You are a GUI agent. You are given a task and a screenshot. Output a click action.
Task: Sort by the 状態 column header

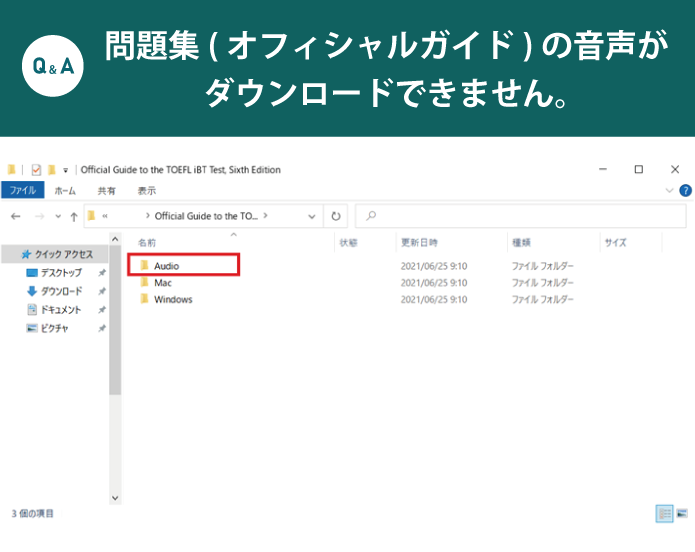[348, 243]
